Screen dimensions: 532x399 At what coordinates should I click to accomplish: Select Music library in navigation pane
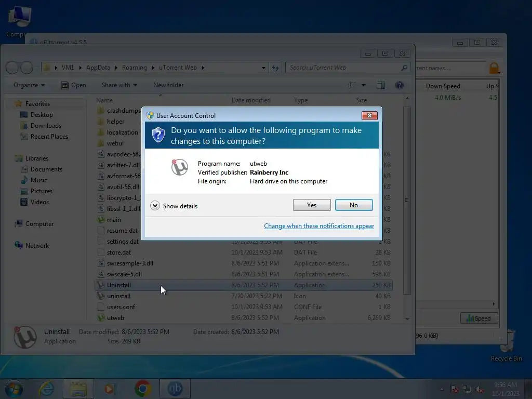pyautogui.click(x=38, y=180)
